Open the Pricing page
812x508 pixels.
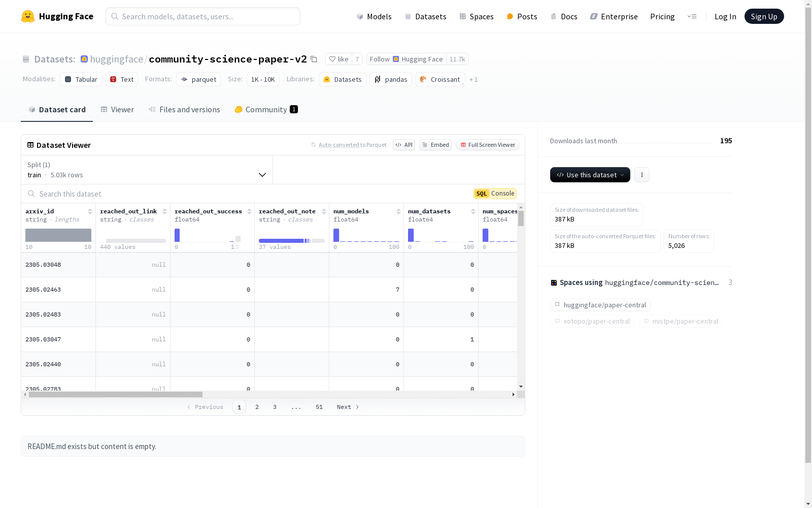coord(662,16)
